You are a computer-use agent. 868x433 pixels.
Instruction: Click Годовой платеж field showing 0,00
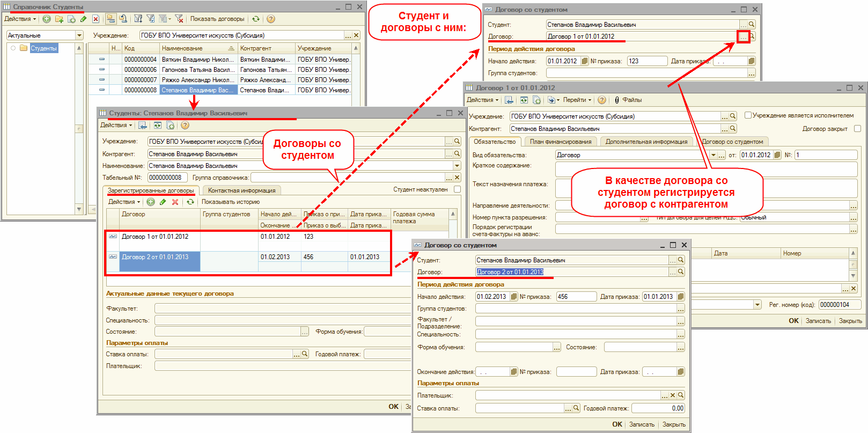[x=658, y=408]
